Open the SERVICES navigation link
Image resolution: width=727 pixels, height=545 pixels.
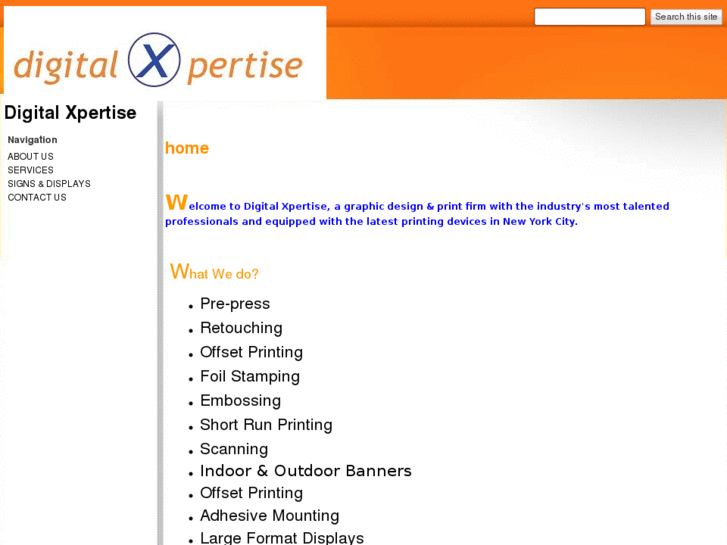31,170
